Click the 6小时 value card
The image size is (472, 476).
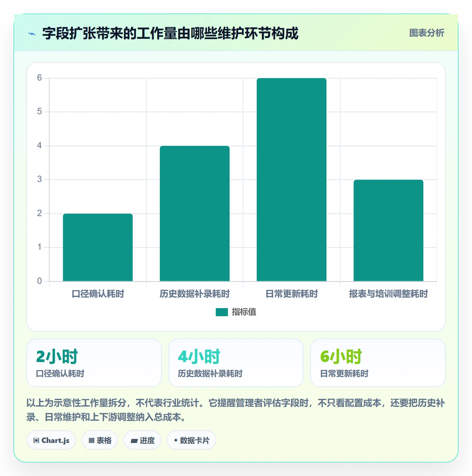378,363
